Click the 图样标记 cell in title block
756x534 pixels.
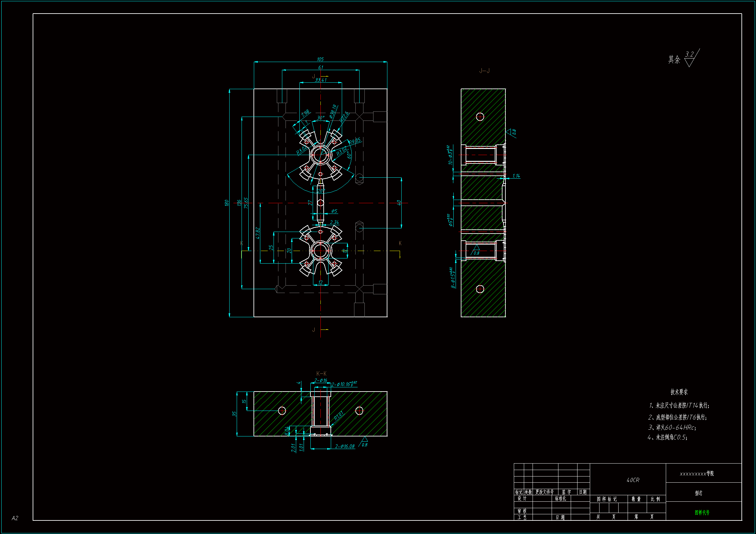click(x=607, y=499)
